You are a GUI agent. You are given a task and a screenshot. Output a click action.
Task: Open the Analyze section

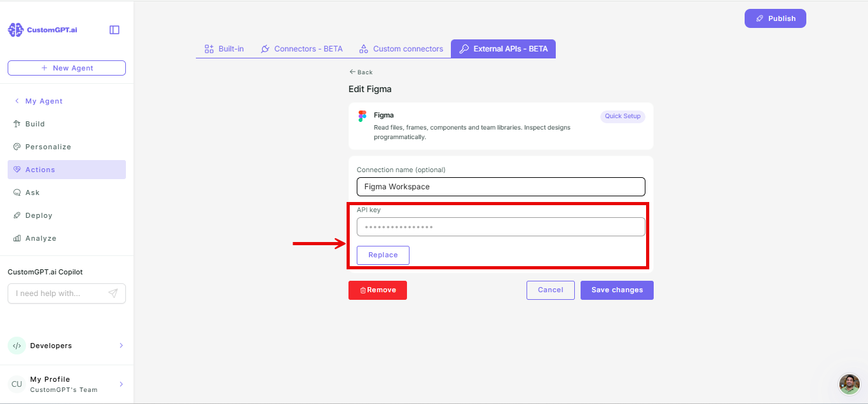(x=67, y=238)
